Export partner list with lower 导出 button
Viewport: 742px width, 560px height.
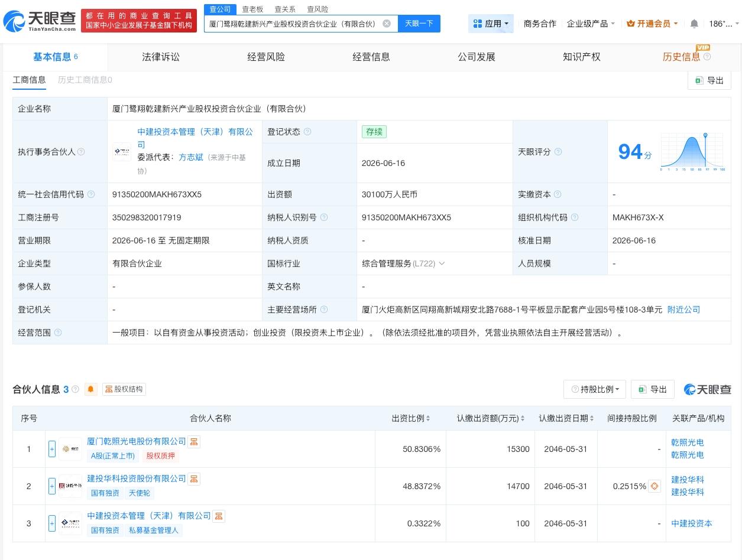[x=653, y=389]
